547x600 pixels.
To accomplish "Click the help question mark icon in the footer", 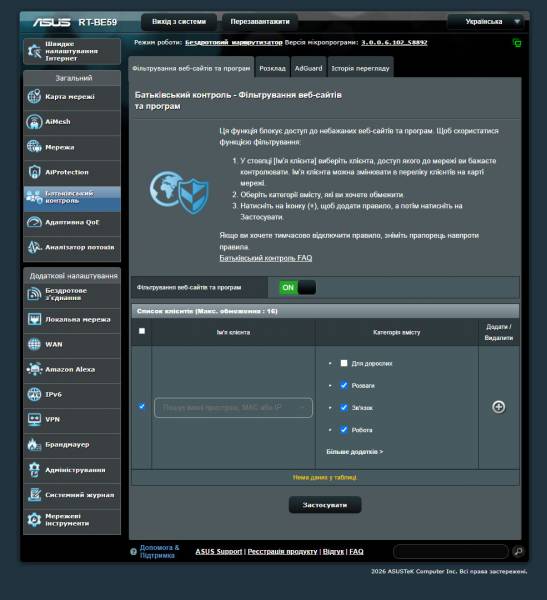I will [133, 551].
